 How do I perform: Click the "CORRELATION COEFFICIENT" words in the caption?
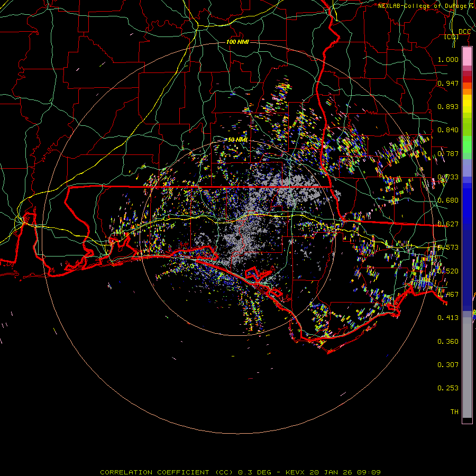point(154,472)
